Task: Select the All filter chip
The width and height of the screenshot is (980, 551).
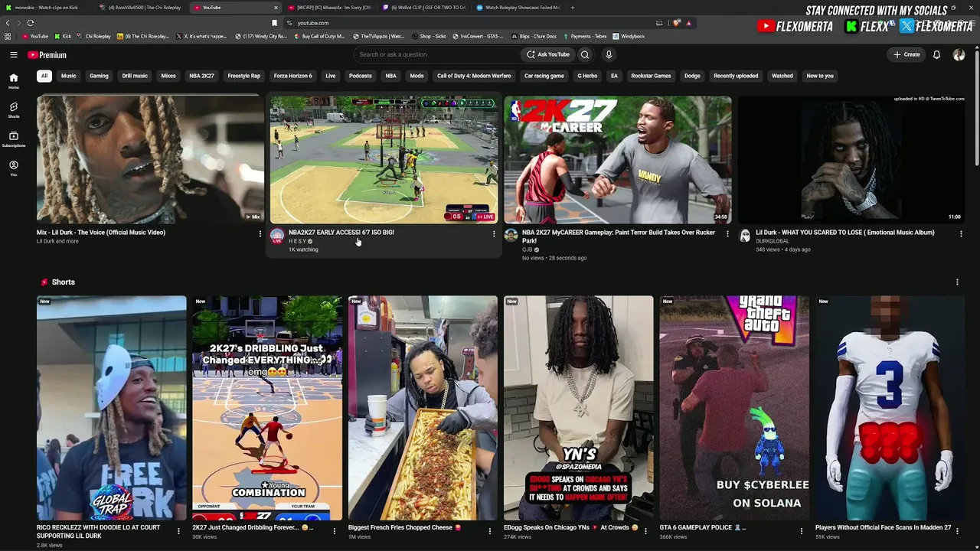Action: pos(44,76)
